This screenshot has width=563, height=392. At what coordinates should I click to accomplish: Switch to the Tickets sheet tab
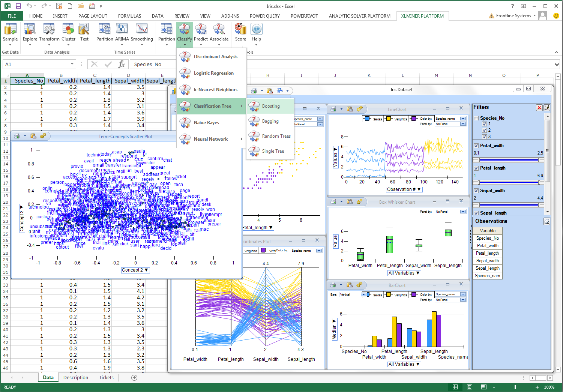106,378
